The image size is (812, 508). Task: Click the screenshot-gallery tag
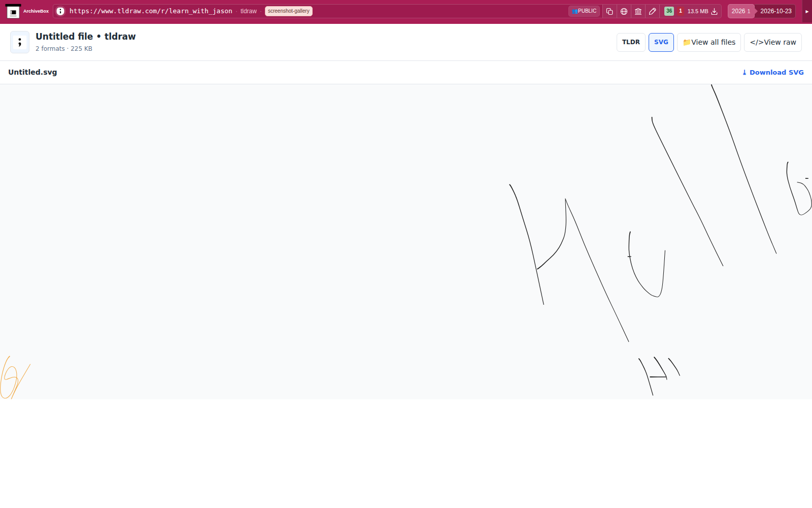288,11
